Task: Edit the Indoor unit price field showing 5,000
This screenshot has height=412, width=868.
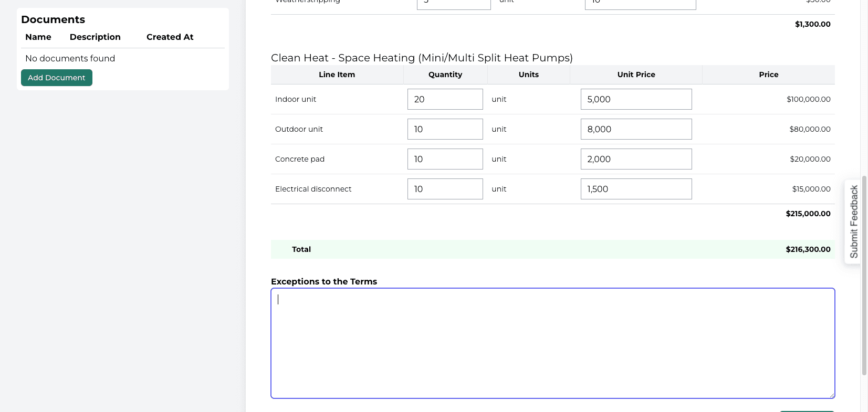Action: click(x=636, y=99)
